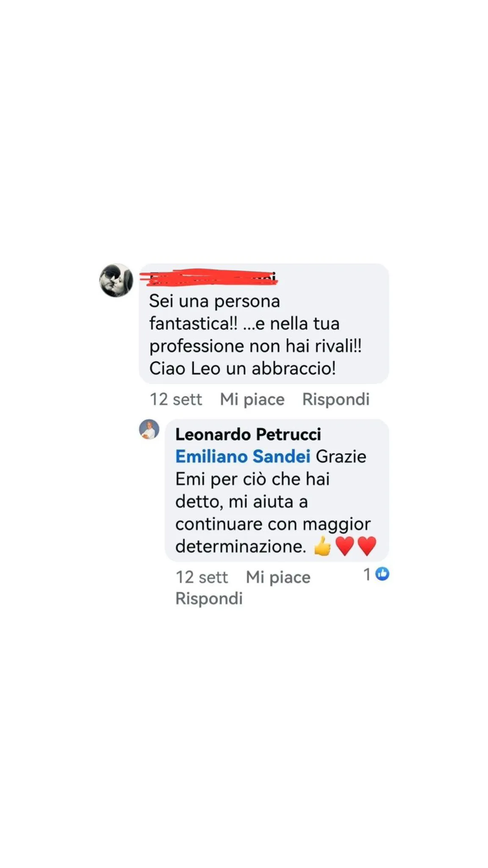Click the 'professione non hai rivali!!' text line
This screenshot has height=868, width=488.
pyautogui.click(x=256, y=346)
